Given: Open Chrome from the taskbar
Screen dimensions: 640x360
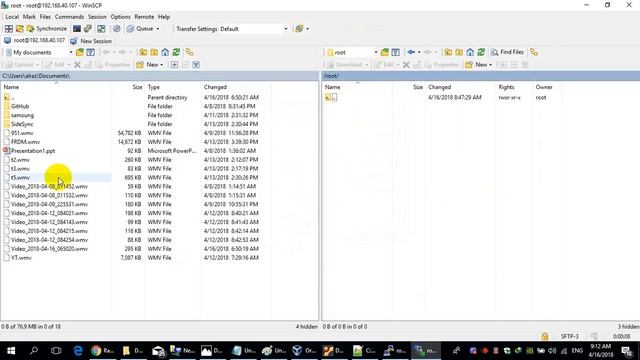Looking at the screenshot, I should [x=102, y=351].
